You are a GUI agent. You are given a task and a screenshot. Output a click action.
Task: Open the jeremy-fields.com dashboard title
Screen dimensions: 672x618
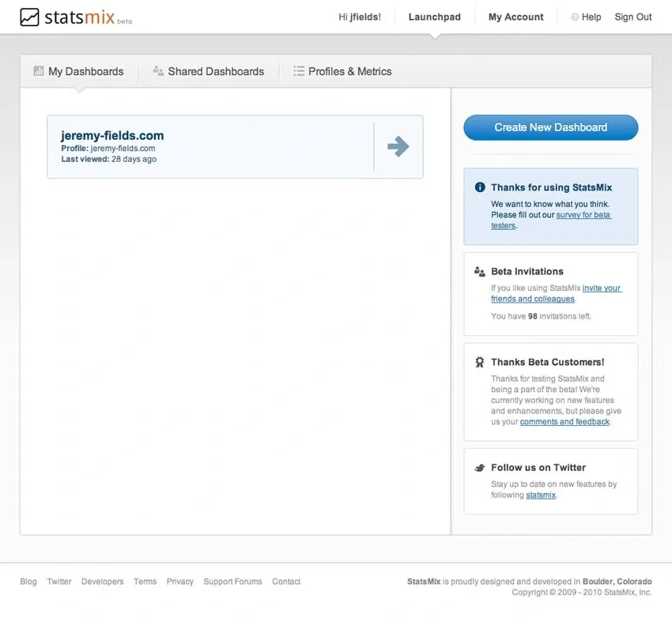point(112,135)
